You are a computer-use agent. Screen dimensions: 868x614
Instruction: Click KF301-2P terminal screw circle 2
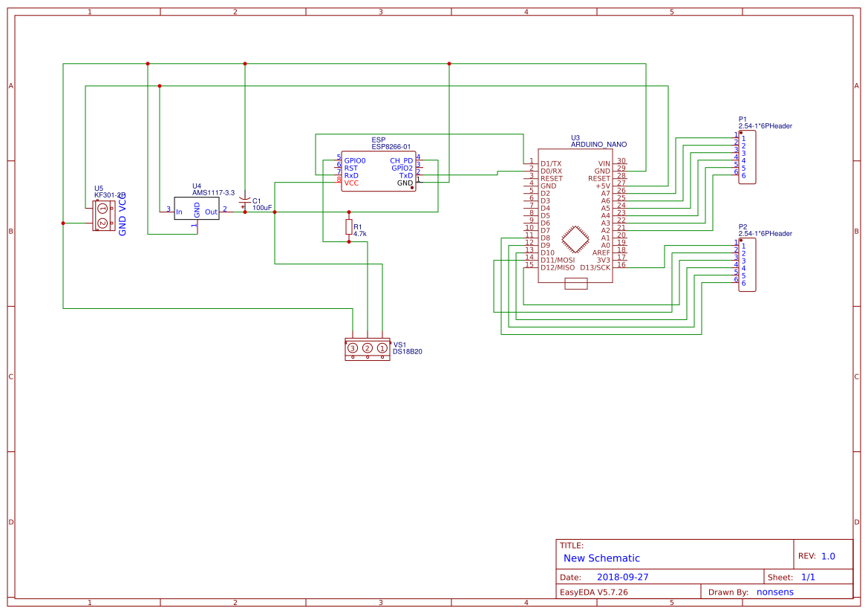point(102,223)
